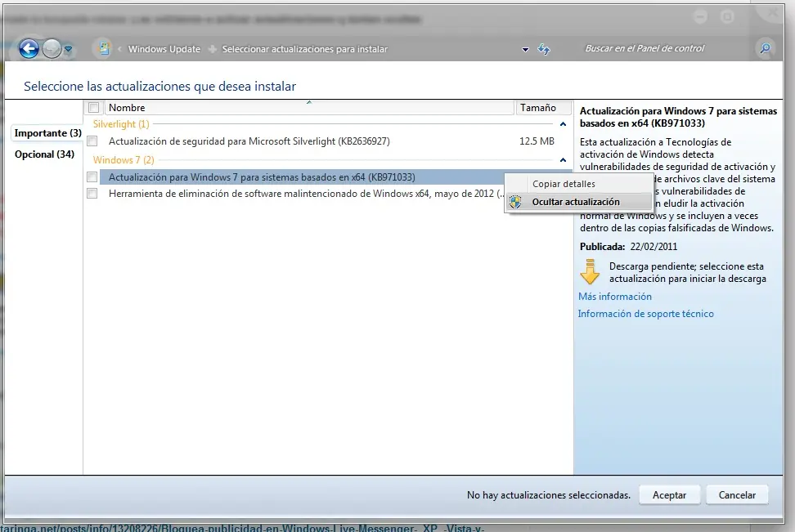Toggle the select-all checkbox beside Nombre
Screen dimensions: 795x532
94,107
